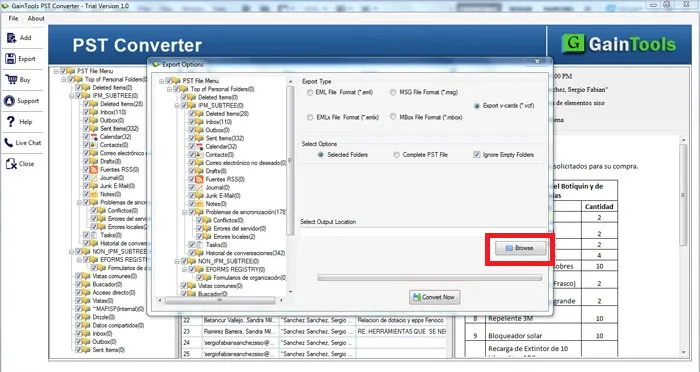Collapse PST File Menu node in dialog tree
This screenshot has width=700, height=372.
162,81
